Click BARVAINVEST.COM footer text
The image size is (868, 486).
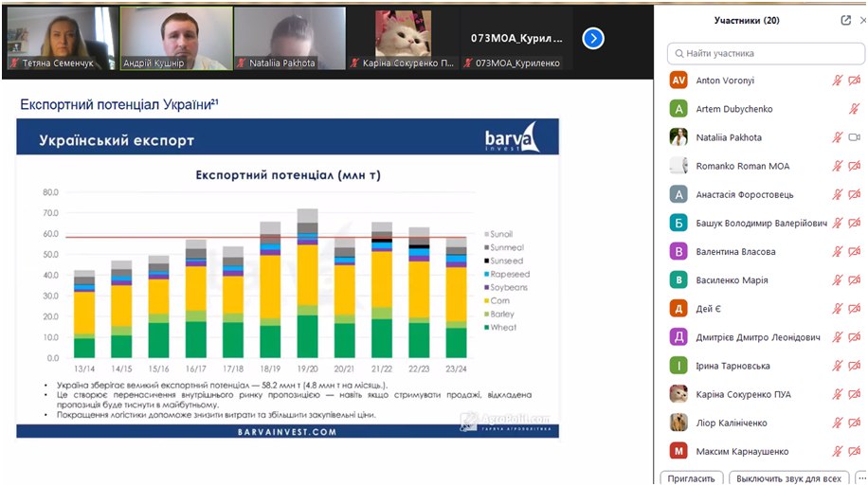click(x=287, y=432)
